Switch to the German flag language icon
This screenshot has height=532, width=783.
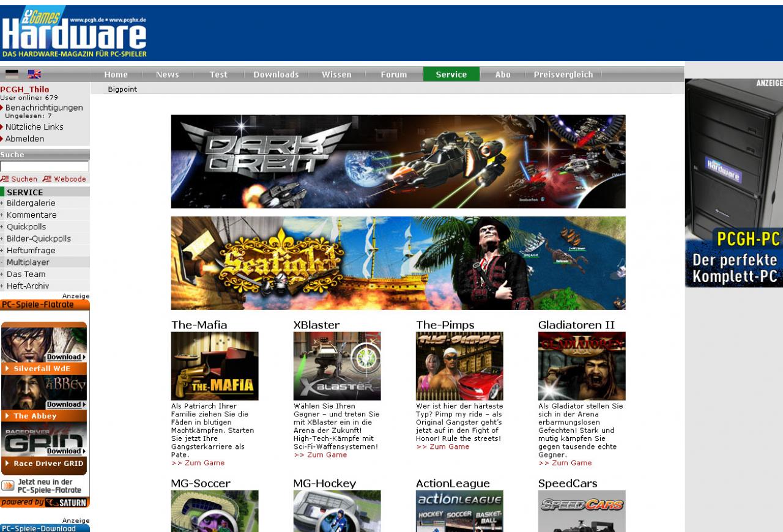(12, 74)
